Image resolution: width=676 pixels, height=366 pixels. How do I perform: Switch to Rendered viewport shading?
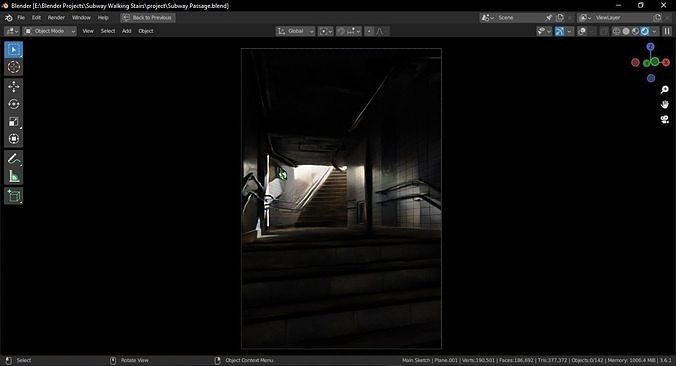pos(645,31)
